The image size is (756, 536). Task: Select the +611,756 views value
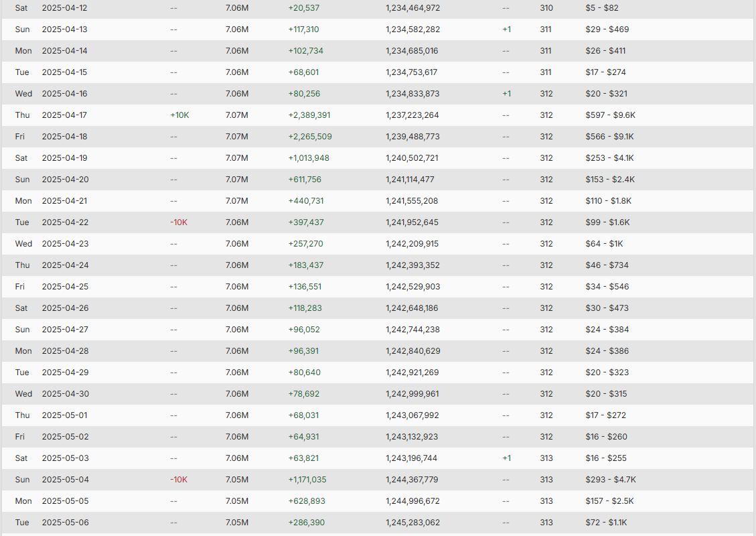pos(305,180)
